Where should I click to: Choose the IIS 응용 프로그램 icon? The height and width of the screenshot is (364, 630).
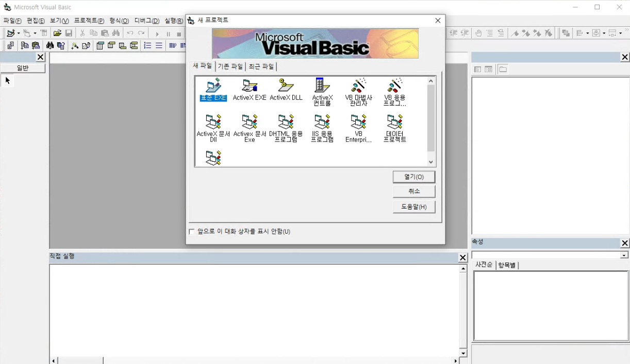point(322,128)
